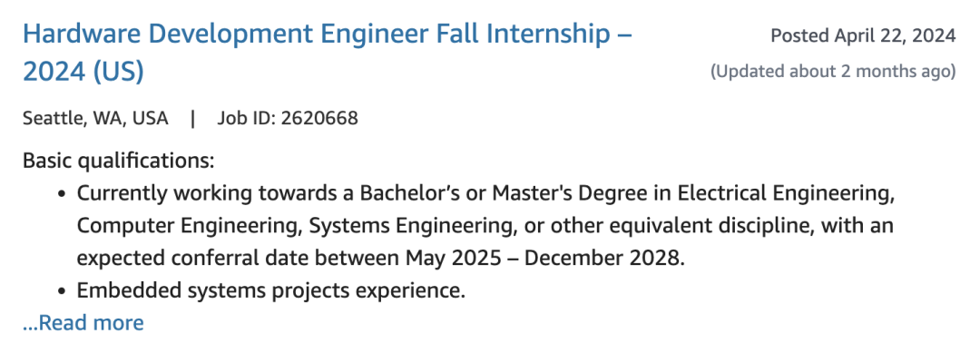Click the "May 2025" date text
The height and width of the screenshot is (353, 980).
click(453, 258)
